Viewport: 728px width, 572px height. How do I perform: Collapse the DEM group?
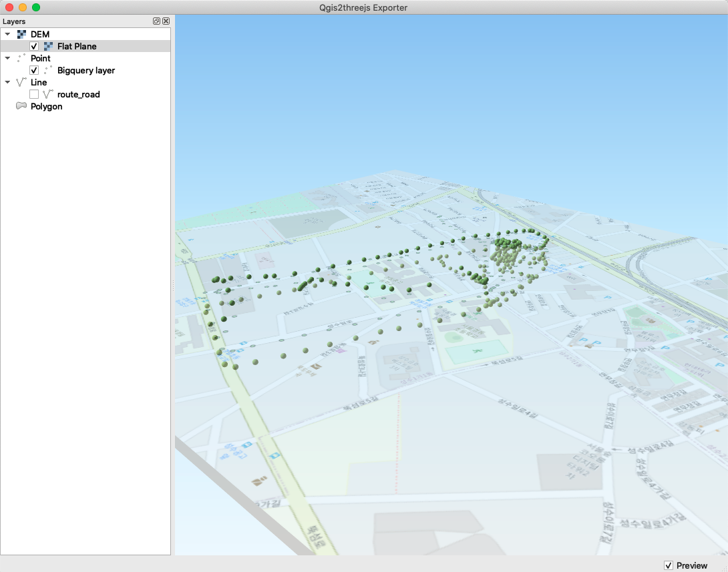(7, 34)
